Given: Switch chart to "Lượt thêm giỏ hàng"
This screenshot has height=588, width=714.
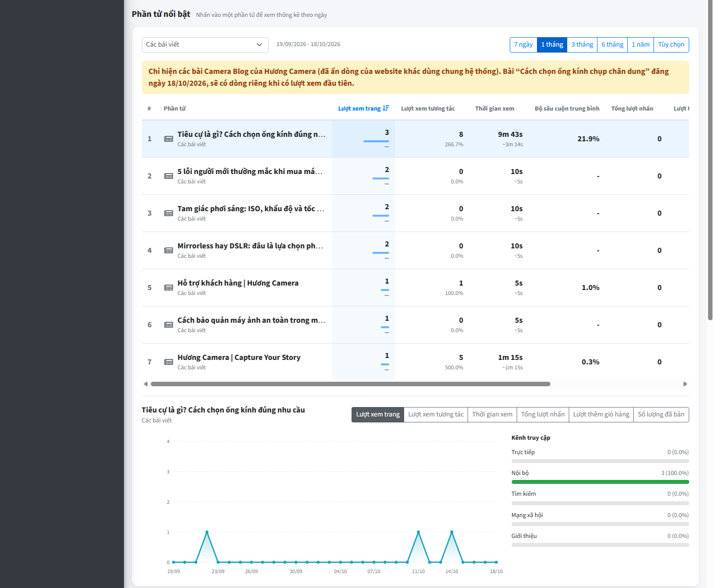Looking at the screenshot, I should 601,414.
